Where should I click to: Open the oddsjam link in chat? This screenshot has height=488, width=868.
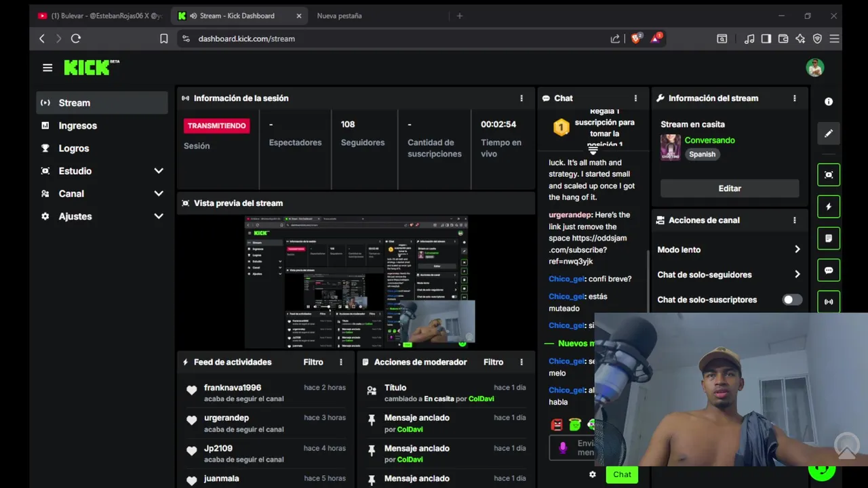587,249
